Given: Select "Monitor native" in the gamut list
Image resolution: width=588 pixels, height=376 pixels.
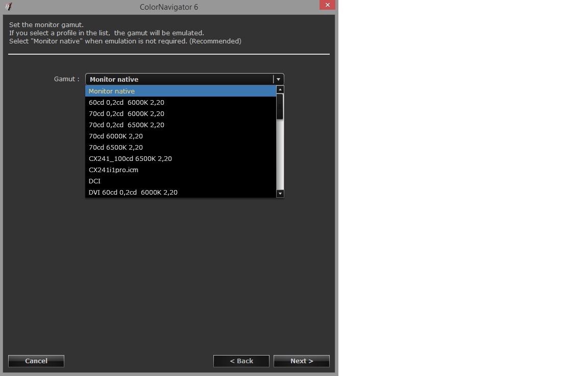Looking at the screenshot, I should pos(180,91).
